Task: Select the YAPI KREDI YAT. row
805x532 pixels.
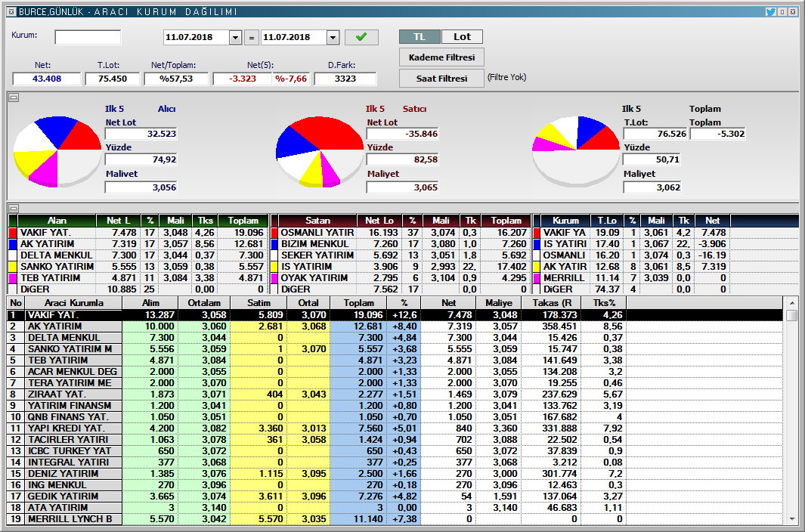Action: [x=395, y=428]
